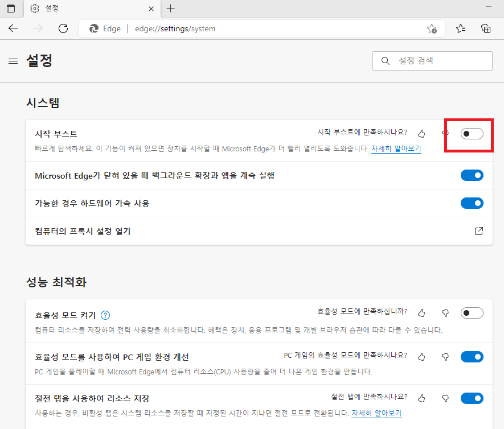
Task: Select the 설정 browser tab
Action: (92, 9)
